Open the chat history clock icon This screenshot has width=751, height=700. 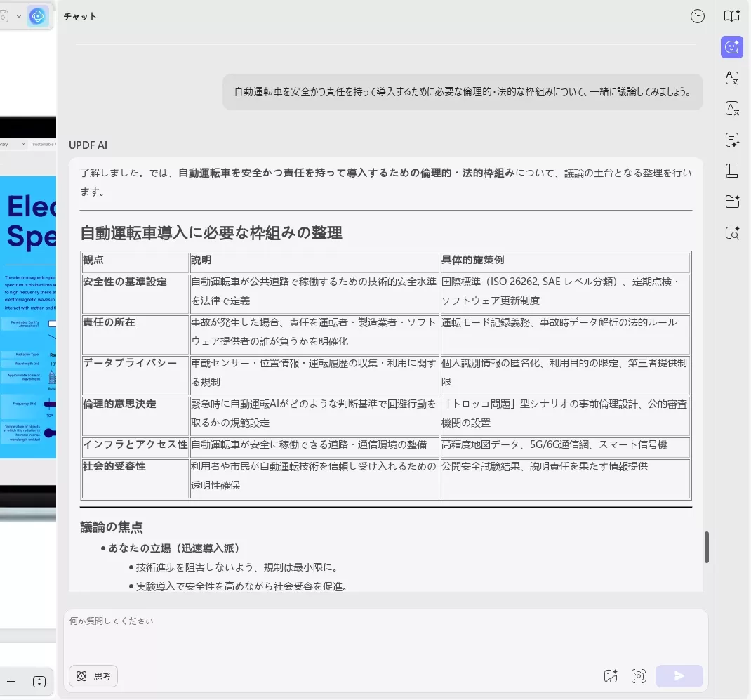click(x=698, y=16)
